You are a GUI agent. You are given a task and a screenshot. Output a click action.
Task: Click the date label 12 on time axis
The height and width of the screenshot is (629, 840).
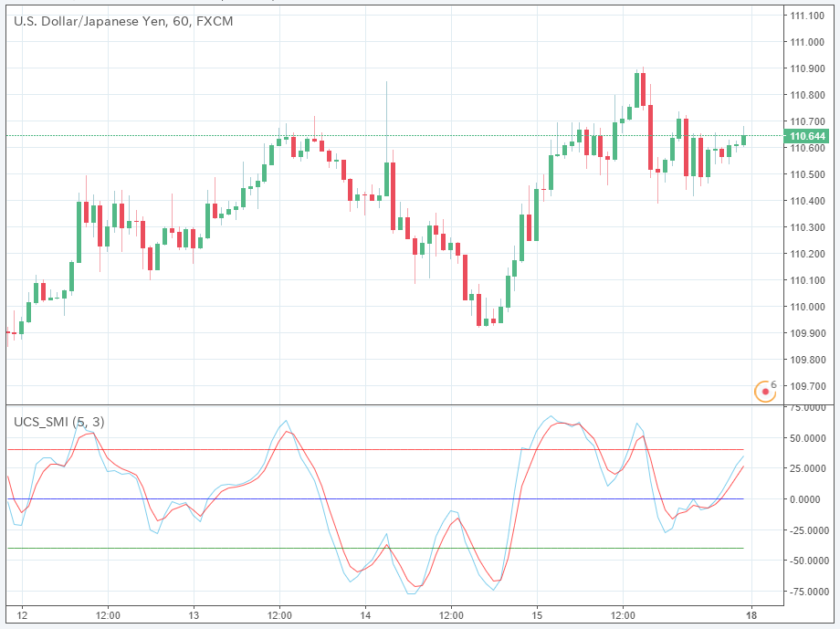click(x=22, y=615)
